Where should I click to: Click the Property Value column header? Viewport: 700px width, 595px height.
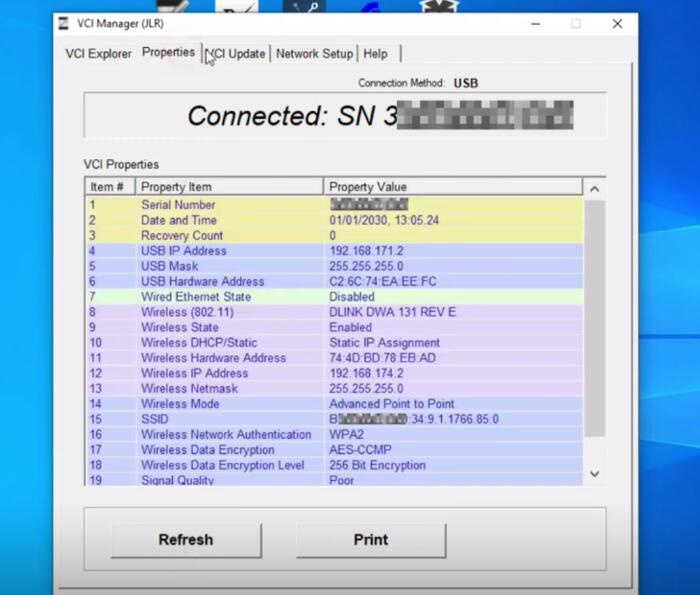pos(453,187)
